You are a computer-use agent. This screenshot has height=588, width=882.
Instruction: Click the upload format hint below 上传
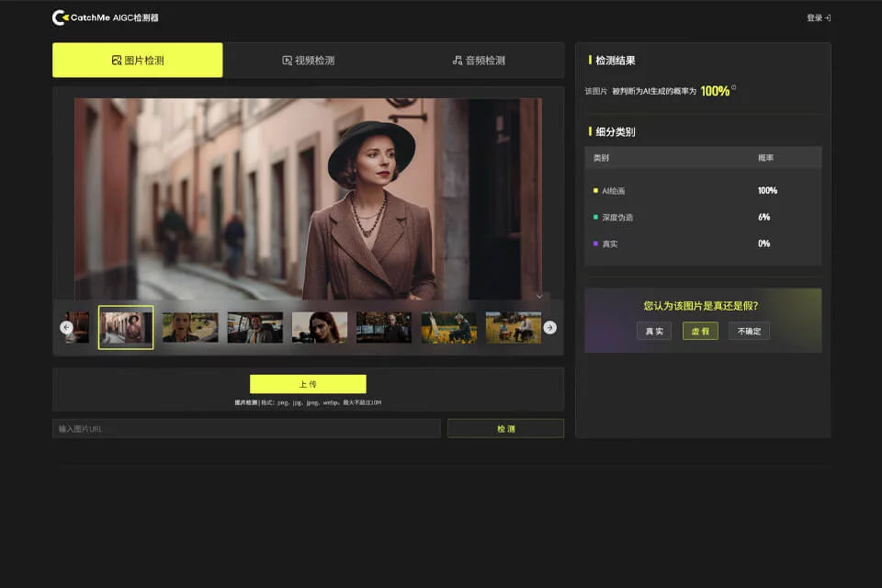click(309, 402)
